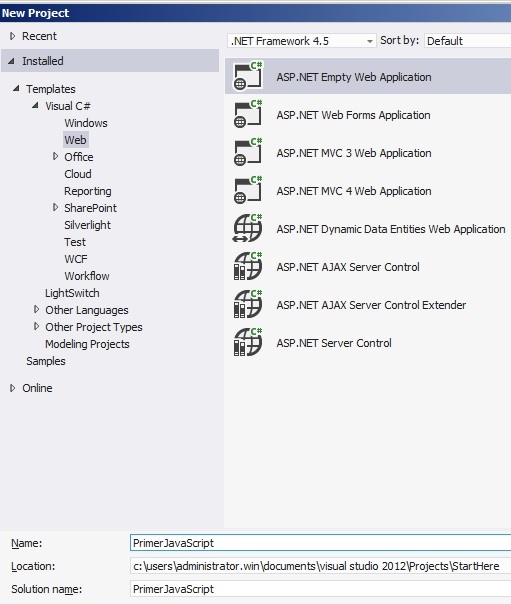
Task: Click 'ASP.NET AJAX Server Control Extender' text
Action: point(371,305)
